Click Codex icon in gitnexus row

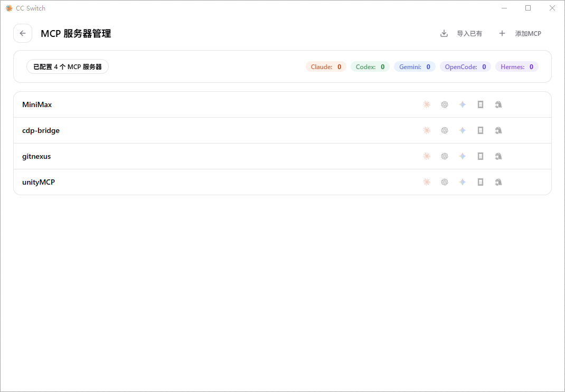(445, 156)
